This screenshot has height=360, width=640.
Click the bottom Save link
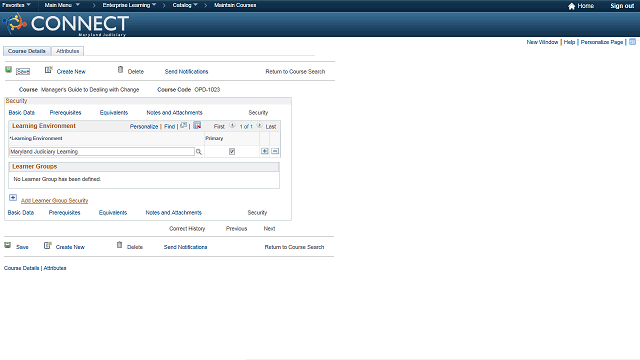pyautogui.click(x=22, y=247)
